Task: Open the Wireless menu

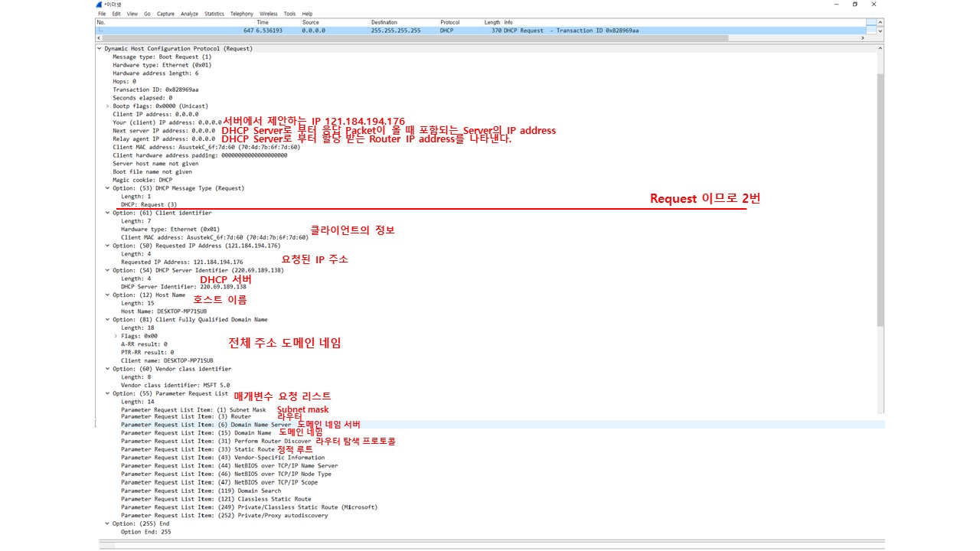Action: (269, 14)
